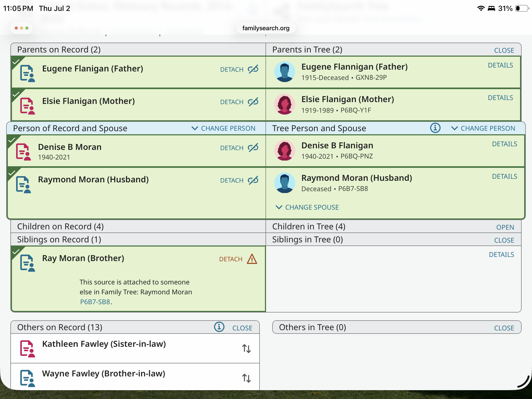Click Children on Record (4) header
Screen dimensions: 532x399
click(x=138, y=227)
